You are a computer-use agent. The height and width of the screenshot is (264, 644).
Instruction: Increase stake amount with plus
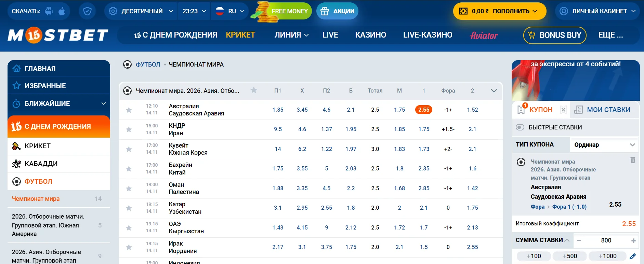click(x=633, y=241)
